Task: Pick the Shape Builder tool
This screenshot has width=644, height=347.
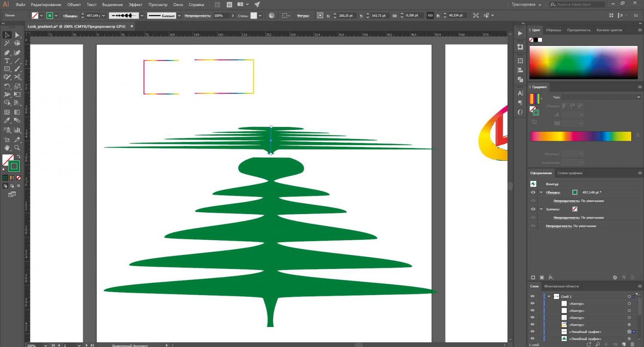Action: [7, 103]
